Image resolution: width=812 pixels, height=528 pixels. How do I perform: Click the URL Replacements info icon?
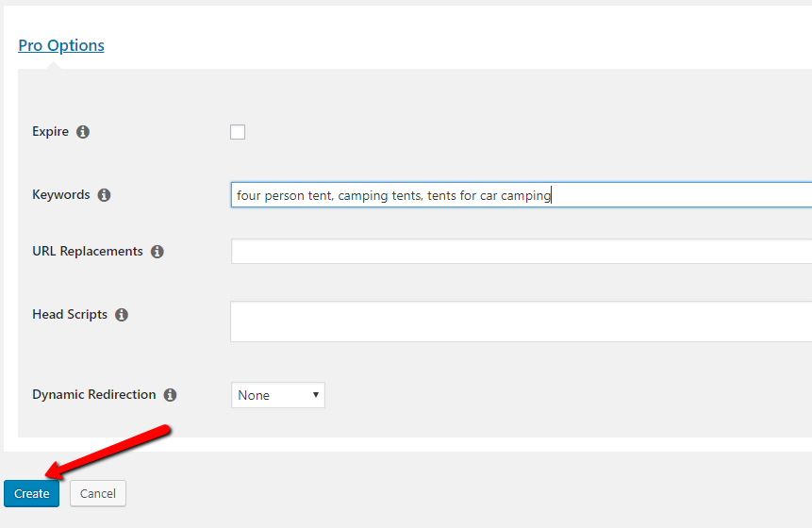[157, 252]
